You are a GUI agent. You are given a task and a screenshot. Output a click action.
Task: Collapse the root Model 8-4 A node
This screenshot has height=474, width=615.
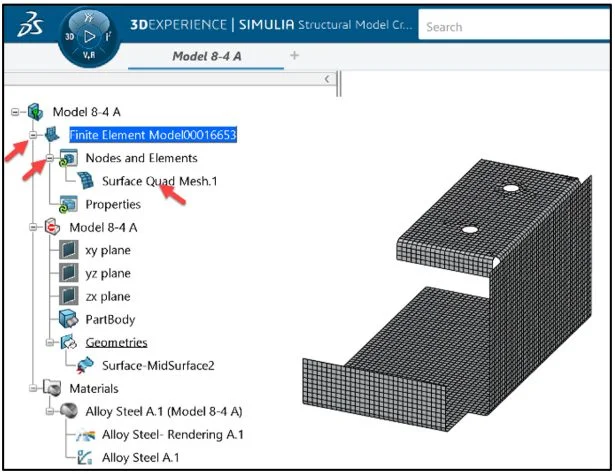[16, 112]
